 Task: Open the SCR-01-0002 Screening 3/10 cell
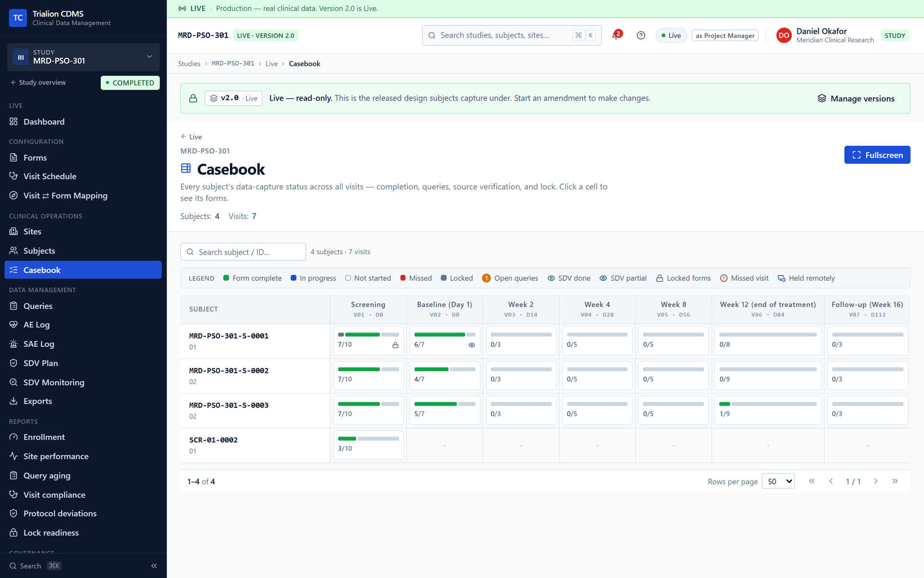368,445
